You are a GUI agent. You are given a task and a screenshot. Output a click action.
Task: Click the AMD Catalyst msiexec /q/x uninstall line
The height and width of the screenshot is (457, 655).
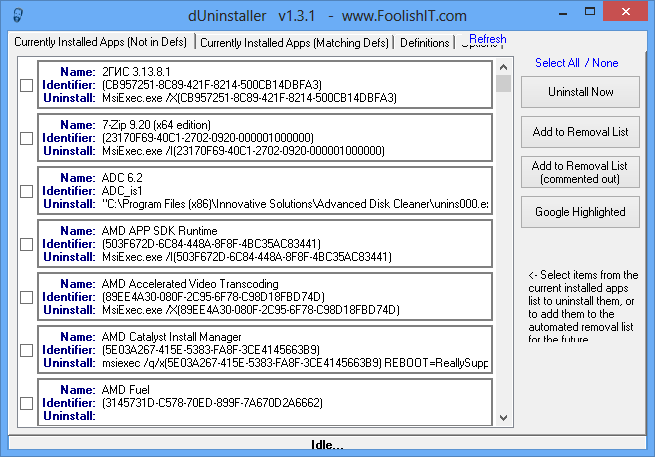[295, 363]
